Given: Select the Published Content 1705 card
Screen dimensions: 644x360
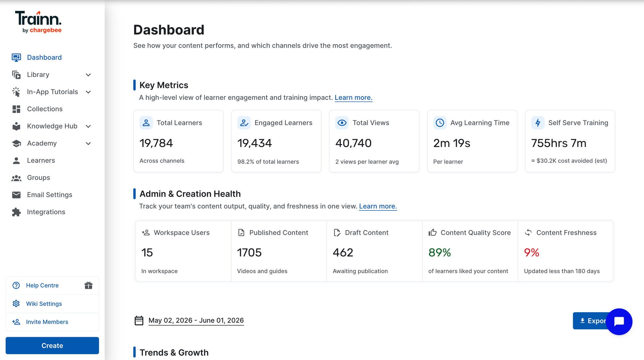Looking at the screenshot, I should point(279,251).
